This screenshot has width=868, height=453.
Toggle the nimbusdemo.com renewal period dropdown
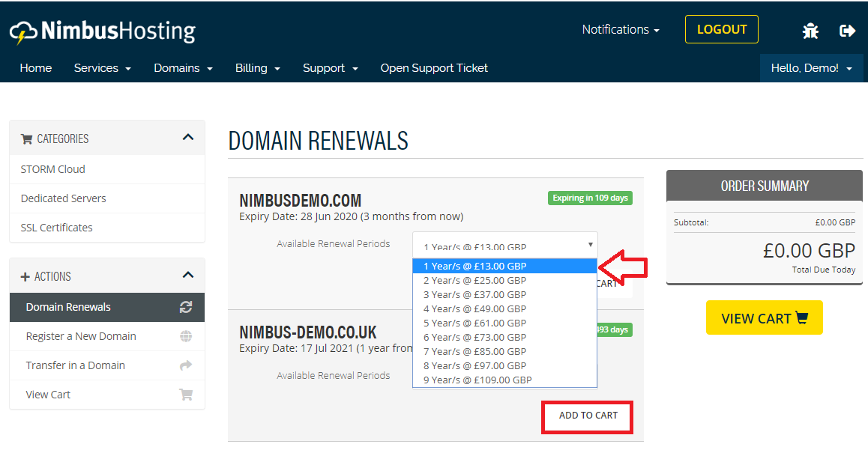click(x=505, y=245)
